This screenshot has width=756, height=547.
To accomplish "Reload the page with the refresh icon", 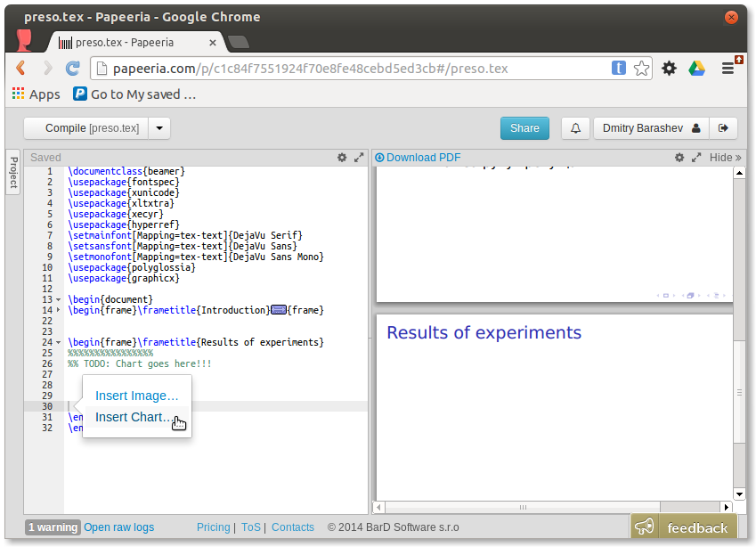I will (x=73, y=68).
